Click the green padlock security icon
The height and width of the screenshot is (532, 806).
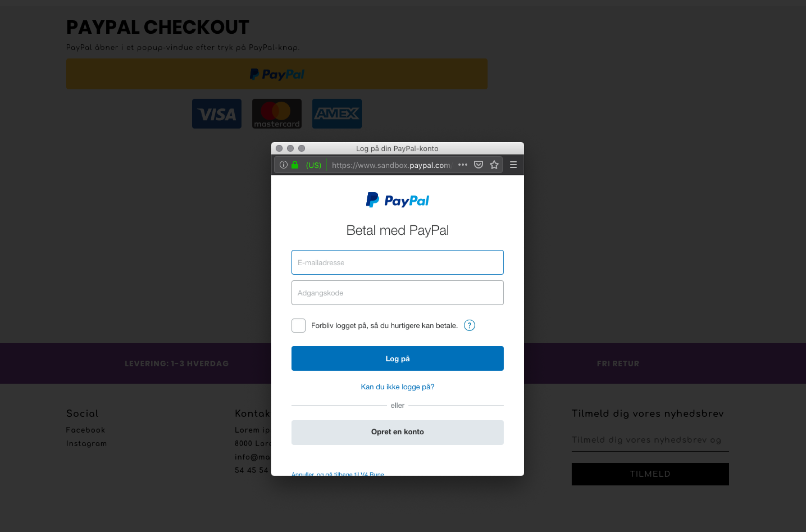click(295, 165)
